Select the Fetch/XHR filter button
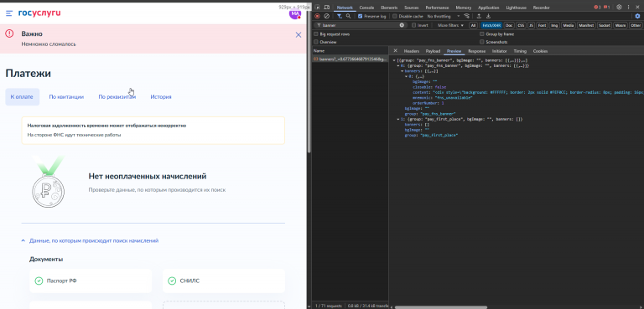The width and height of the screenshot is (644, 309). coord(491,25)
